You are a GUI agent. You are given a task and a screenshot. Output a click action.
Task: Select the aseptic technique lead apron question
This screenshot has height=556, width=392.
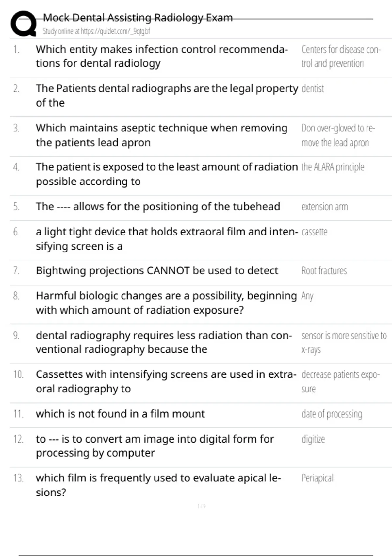click(x=161, y=135)
